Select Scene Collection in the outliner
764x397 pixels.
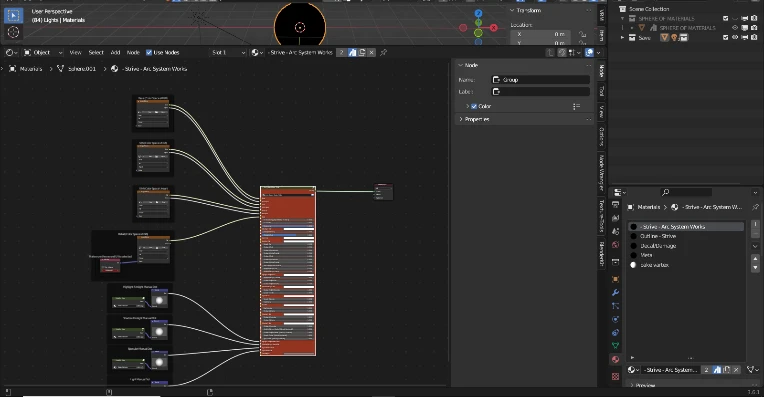click(x=649, y=9)
